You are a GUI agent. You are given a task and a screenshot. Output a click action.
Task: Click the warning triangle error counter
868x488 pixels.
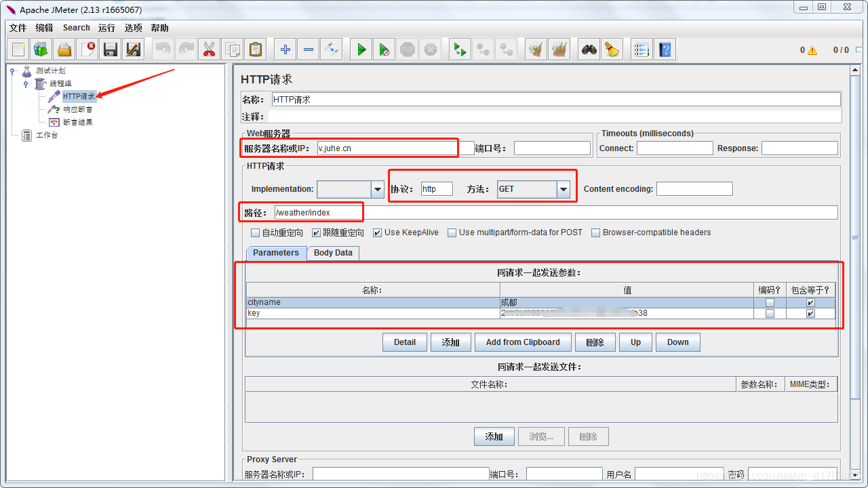812,50
